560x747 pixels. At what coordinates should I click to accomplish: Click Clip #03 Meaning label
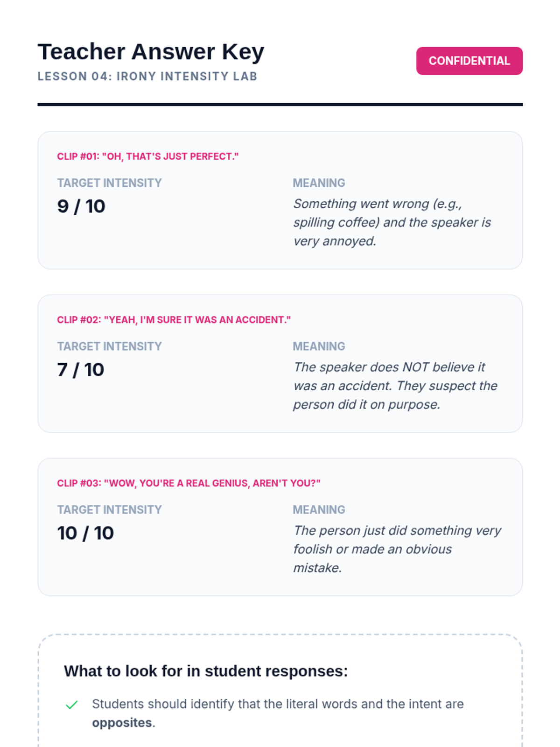(x=319, y=510)
